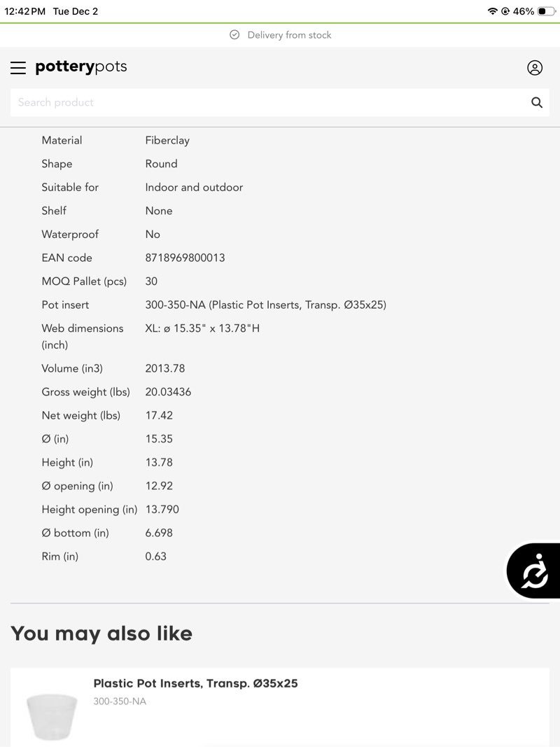The image size is (560, 747).
Task: Click the Pot insert value 300-350-NA text
Action: pyautogui.click(x=265, y=305)
